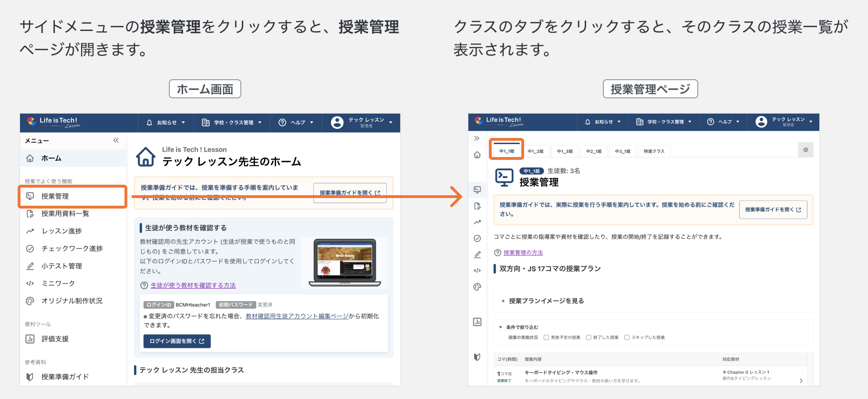868x399 pixels.
Task: Click the bar chart icon in 授業管理 page collapsed sidebar
Action: pyautogui.click(x=477, y=322)
